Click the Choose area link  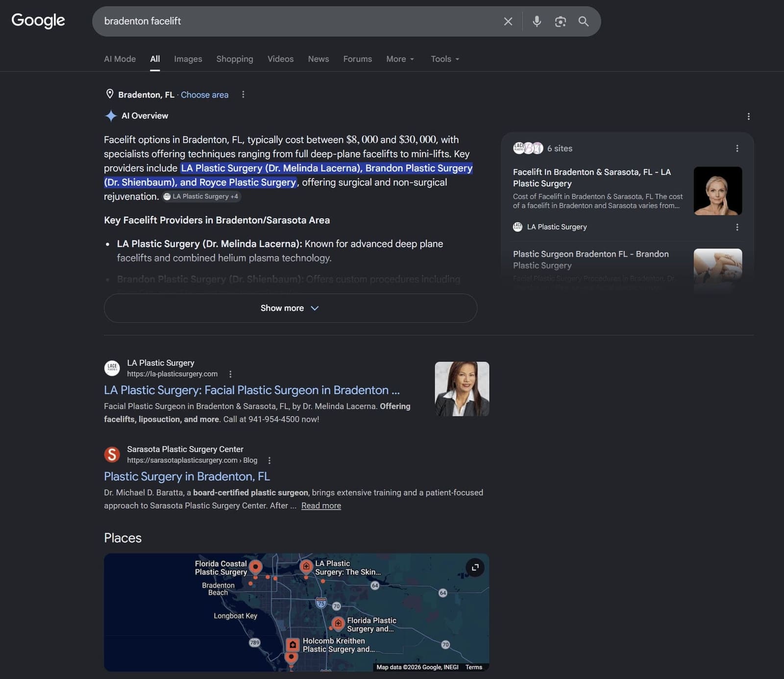pyautogui.click(x=204, y=95)
